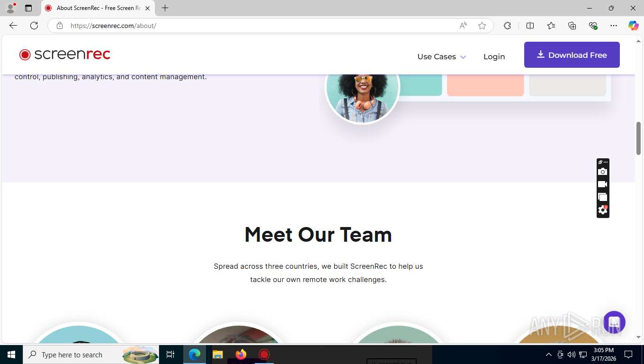Open Edge Settings and more menu
Screen dimensions: 644x364
click(x=614, y=26)
